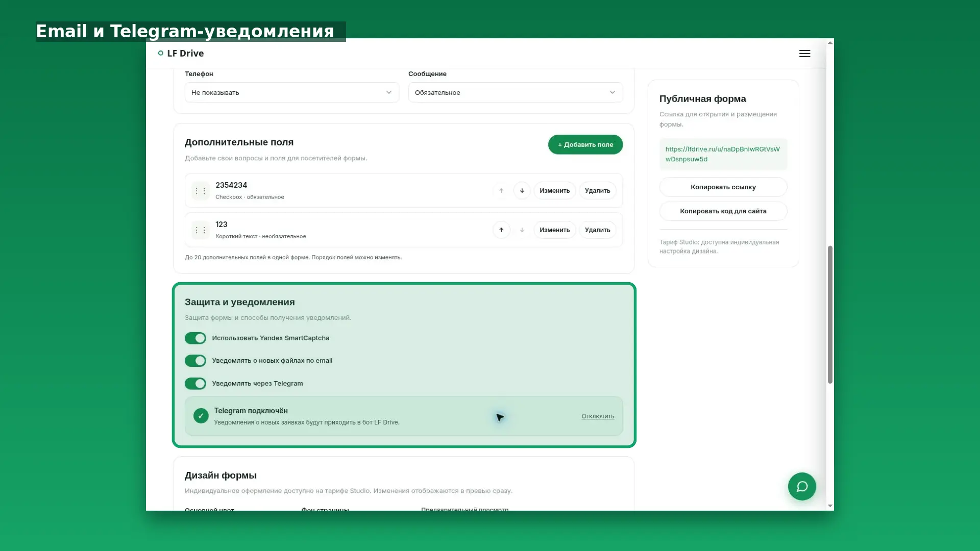Click Копировать код для сайта button
Screen dimensions: 980x551
point(723,211)
